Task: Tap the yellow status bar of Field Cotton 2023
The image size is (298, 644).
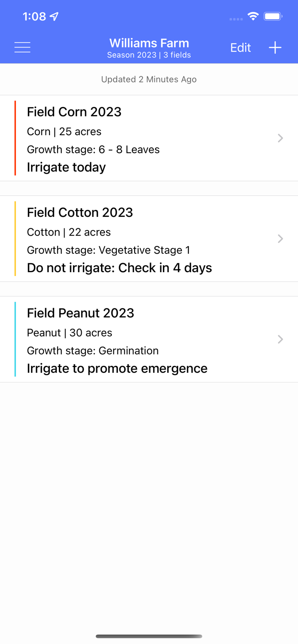Action: (x=16, y=239)
